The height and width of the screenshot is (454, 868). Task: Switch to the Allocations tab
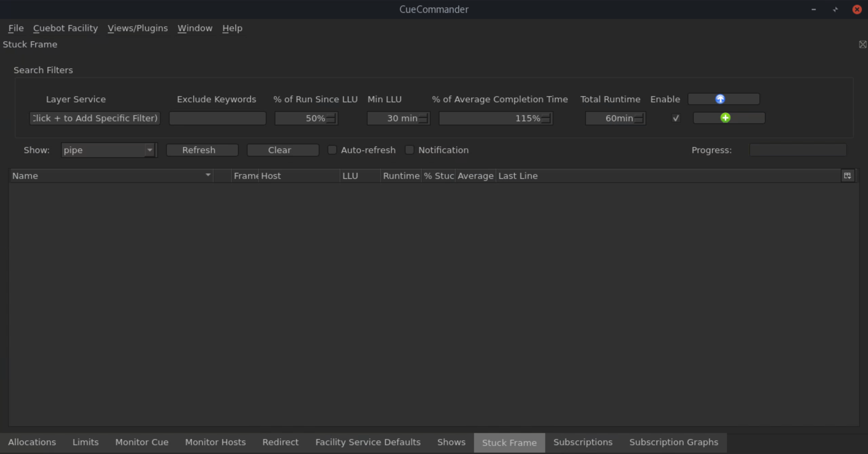tap(32, 442)
